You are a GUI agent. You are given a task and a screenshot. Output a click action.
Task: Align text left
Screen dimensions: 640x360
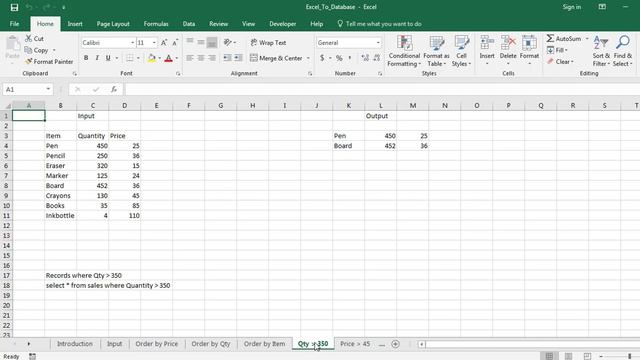[x=190, y=58]
